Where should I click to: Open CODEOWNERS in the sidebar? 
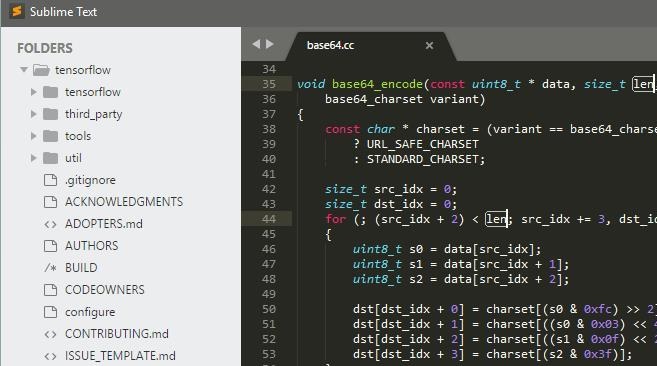(x=105, y=290)
